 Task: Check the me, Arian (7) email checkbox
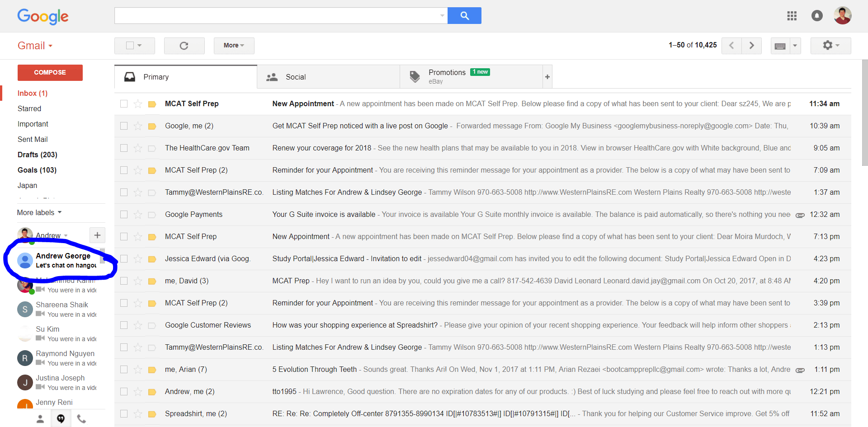(124, 370)
